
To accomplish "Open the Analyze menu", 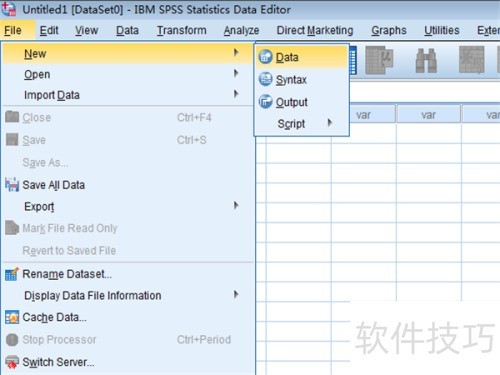I will (241, 30).
